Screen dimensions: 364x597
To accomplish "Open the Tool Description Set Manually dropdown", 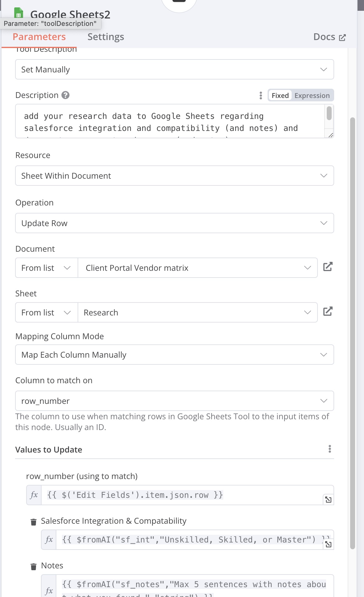I will [x=175, y=69].
